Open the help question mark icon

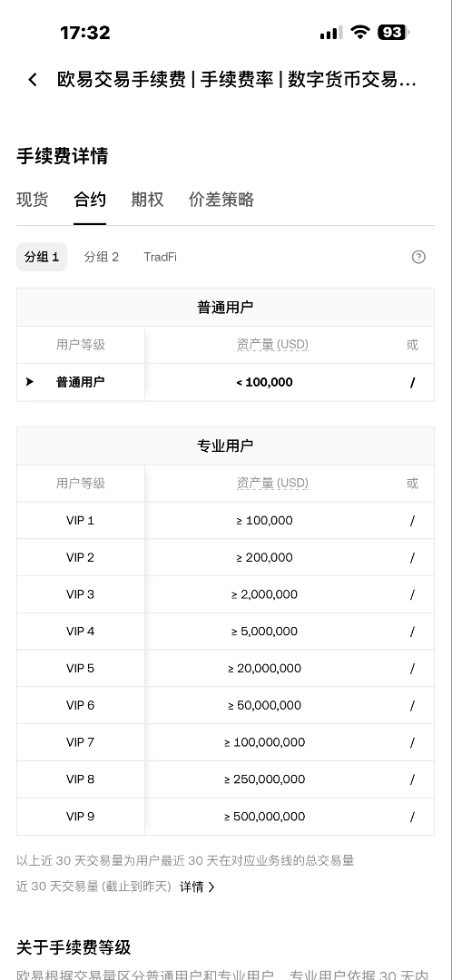coord(418,257)
